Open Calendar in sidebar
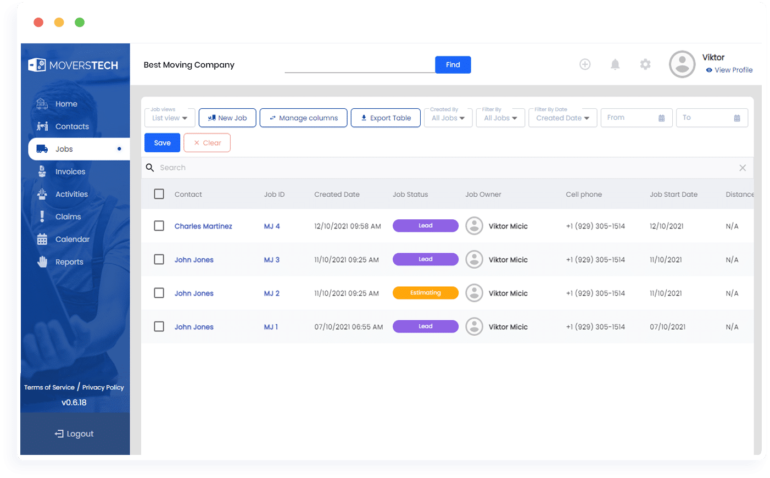 (72, 239)
